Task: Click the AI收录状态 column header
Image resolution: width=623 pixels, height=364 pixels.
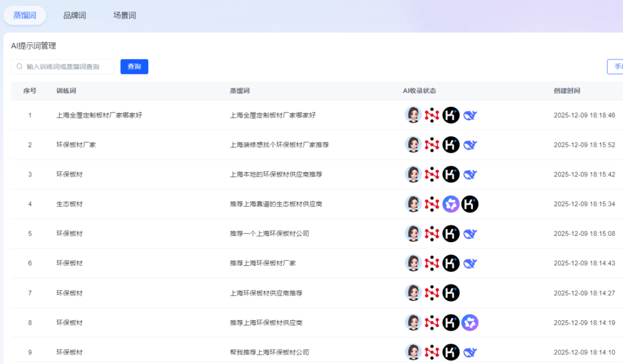Action: coord(419,91)
